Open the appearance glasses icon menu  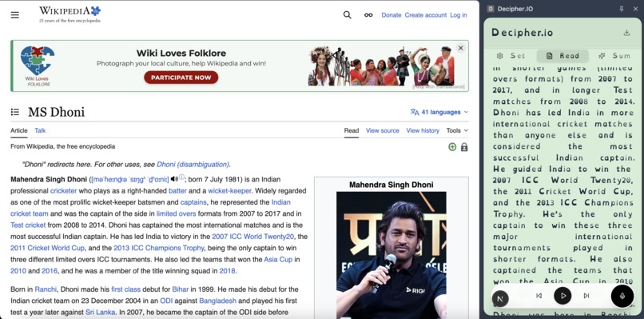coord(368,15)
